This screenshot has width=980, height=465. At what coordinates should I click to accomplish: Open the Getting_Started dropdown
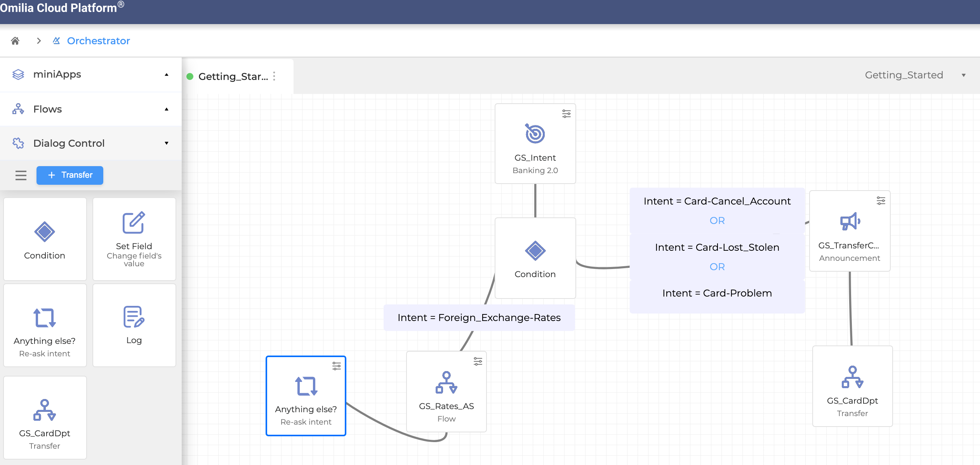[x=915, y=75]
